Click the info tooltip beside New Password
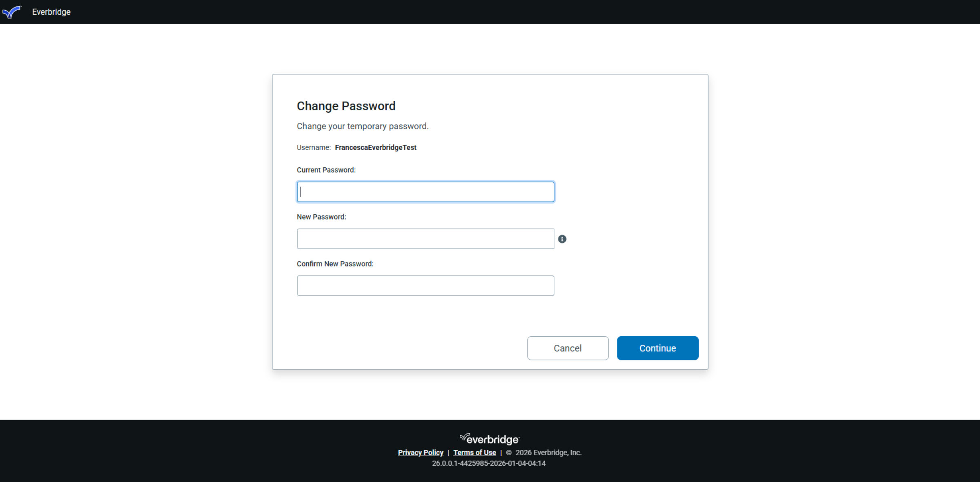The image size is (980, 482). pos(562,239)
